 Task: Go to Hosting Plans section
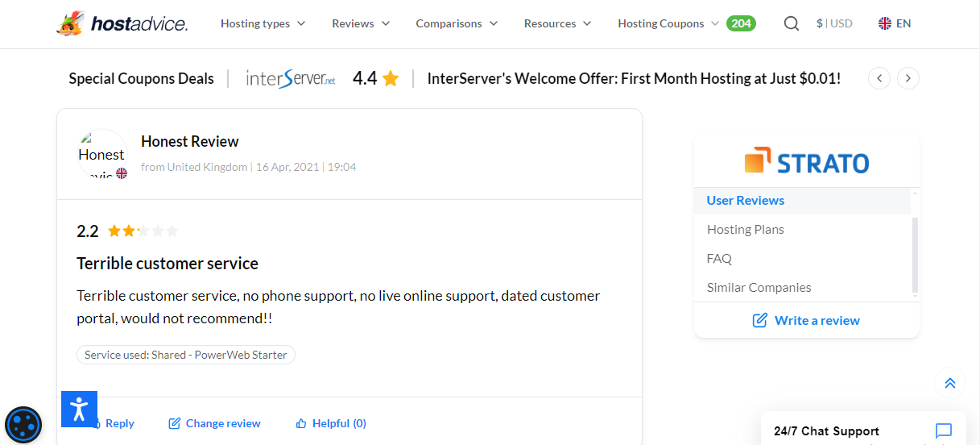[746, 229]
